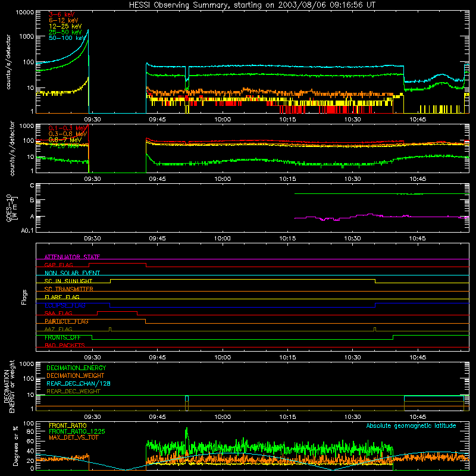
Task: Select the 3-6 keV legend label
Action: point(62,14)
